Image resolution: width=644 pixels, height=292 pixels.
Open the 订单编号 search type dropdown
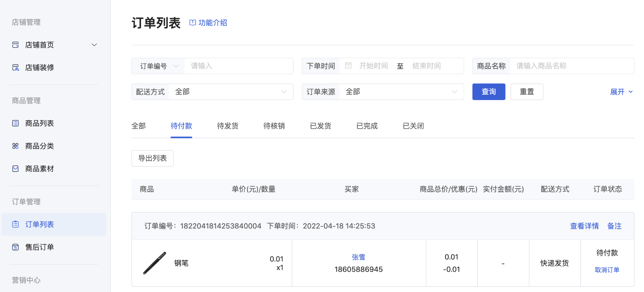158,66
